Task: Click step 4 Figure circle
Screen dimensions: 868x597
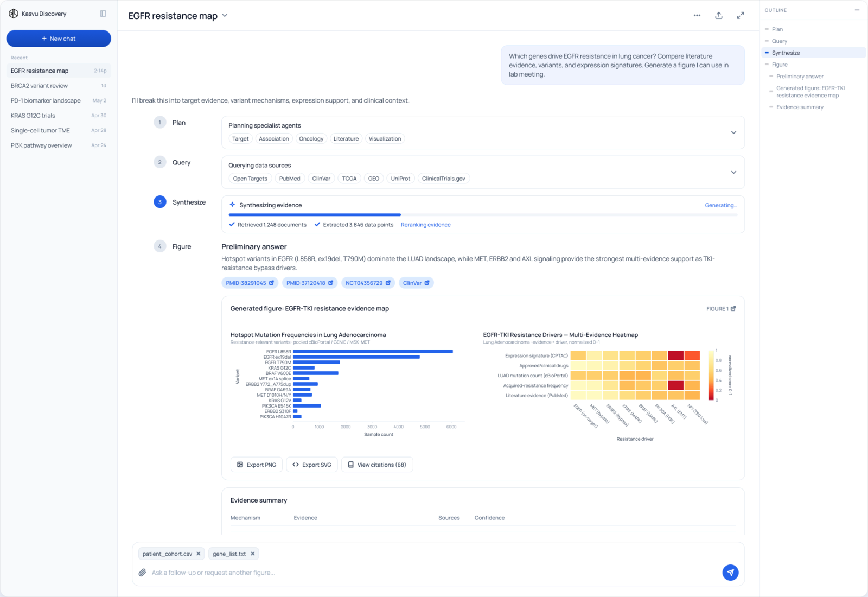Action: (160, 246)
